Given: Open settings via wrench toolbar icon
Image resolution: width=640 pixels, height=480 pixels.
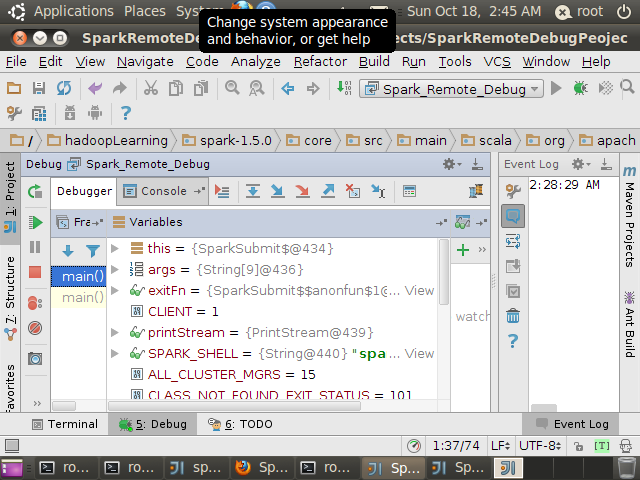Looking at the screenshot, I should click(x=14, y=113).
